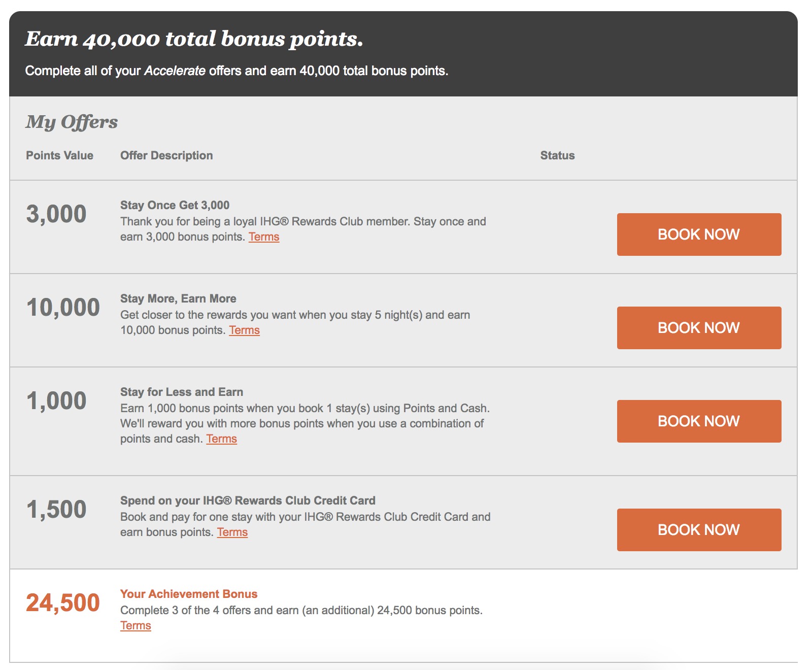
Task: Open Terms for Stay Once Get 3,000
Action: tap(264, 237)
